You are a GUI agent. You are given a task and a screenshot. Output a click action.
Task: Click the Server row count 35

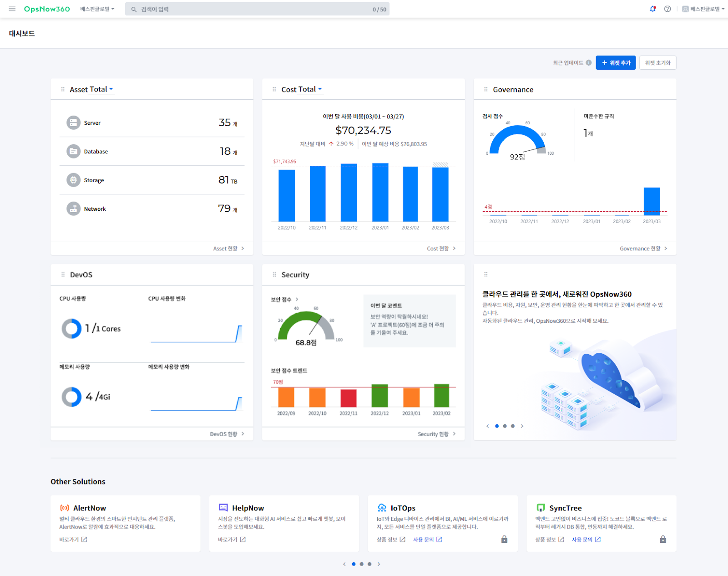(225, 122)
